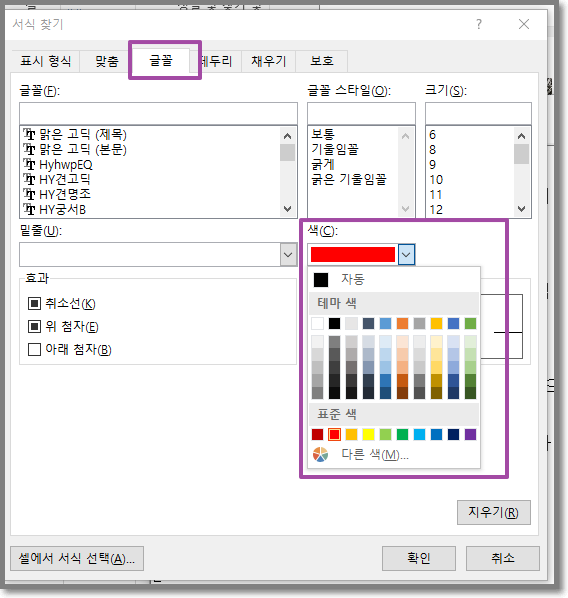Pick the standard dark navy swatch
Screen dimensions: 568x598
(x=454, y=434)
